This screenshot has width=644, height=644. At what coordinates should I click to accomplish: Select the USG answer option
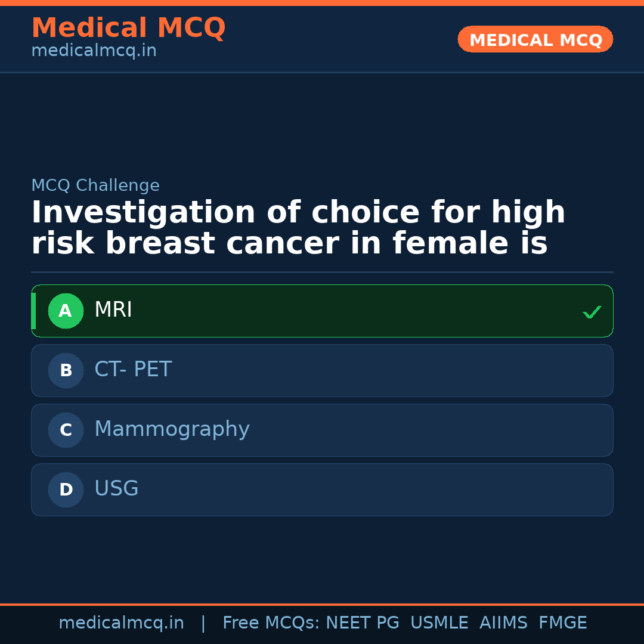coord(322,490)
